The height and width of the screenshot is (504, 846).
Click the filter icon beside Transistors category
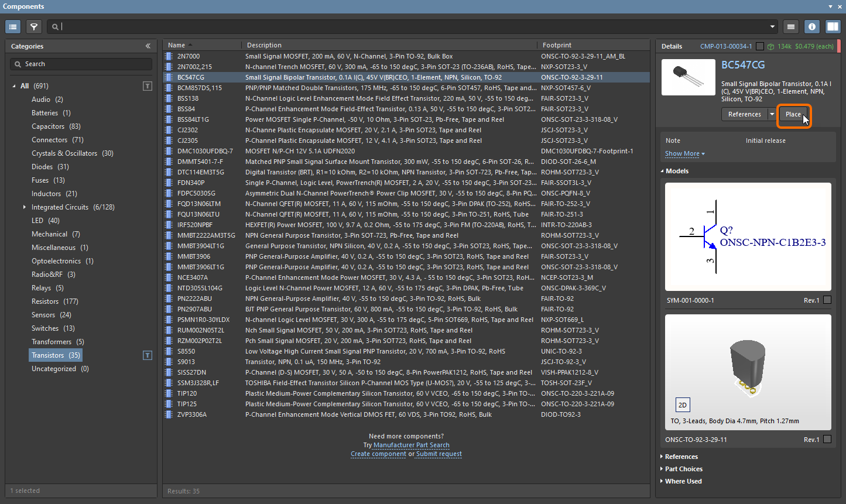click(x=148, y=355)
